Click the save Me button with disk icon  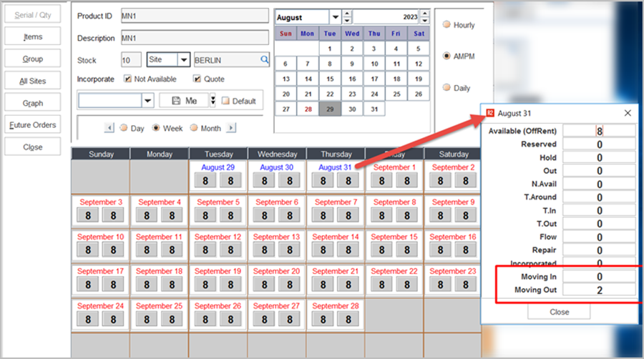coord(183,101)
